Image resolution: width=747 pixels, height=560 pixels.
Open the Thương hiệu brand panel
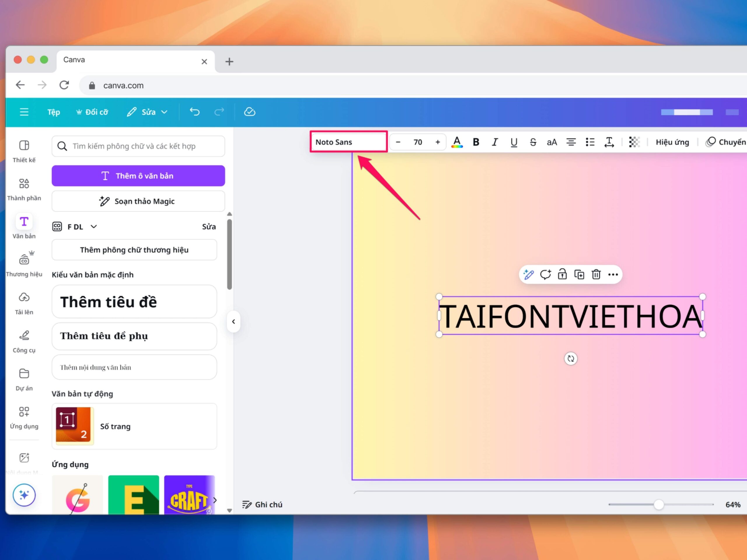[24, 264]
